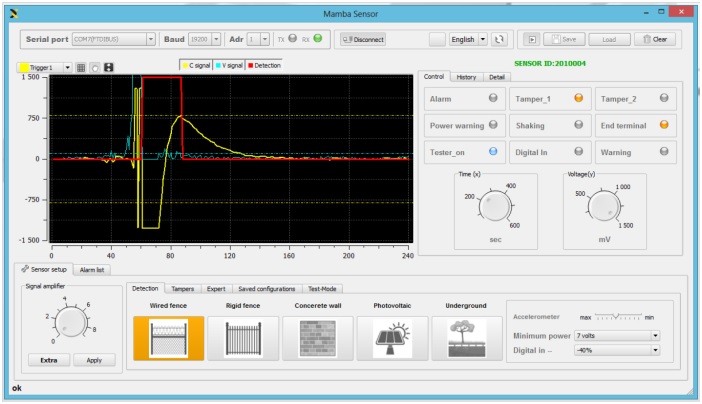702x404 pixels.
Task: Switch to the Tampers tab
Action: [183, 289]
